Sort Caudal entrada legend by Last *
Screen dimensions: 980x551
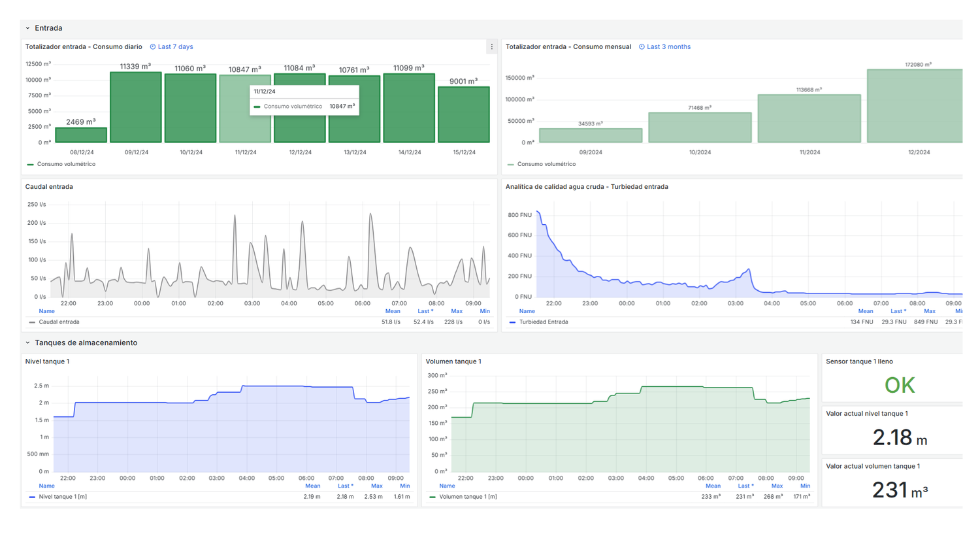point(425,311)
